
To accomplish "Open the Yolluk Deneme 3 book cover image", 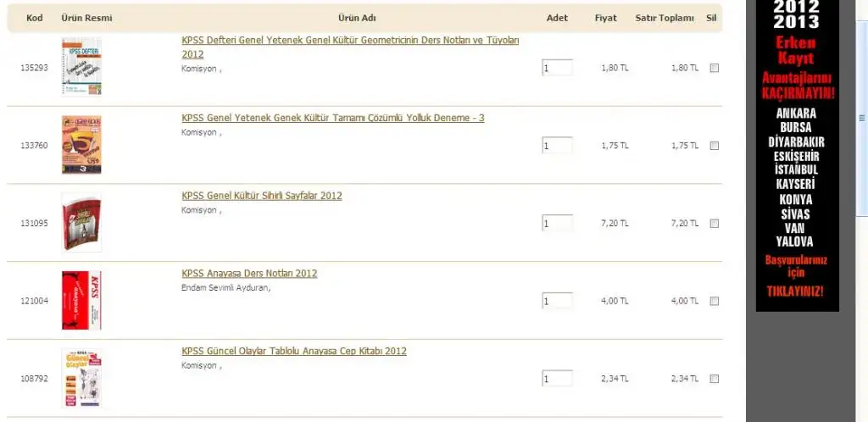I will tap(81, 145).
